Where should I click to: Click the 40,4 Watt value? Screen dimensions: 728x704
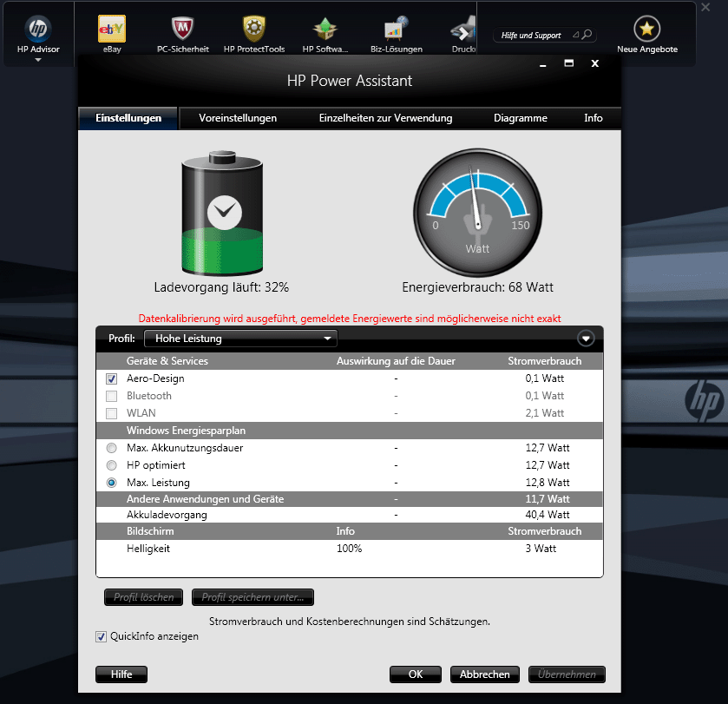[x=548, y=515]
